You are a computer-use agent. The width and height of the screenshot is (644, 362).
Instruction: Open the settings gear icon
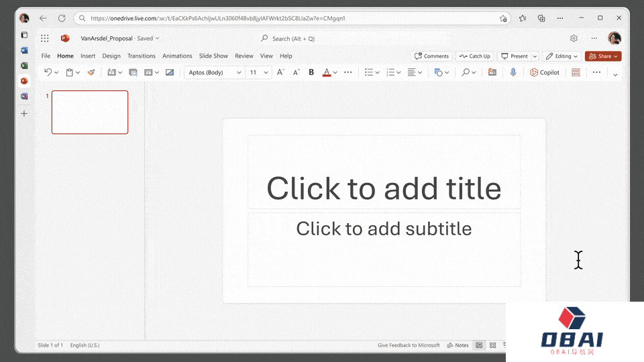pos(574,39)
